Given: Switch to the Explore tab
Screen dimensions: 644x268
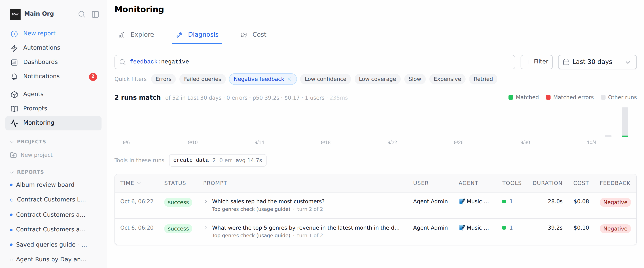Looking at the screenshot, I should pyautogui.click(x=136, y=35).
